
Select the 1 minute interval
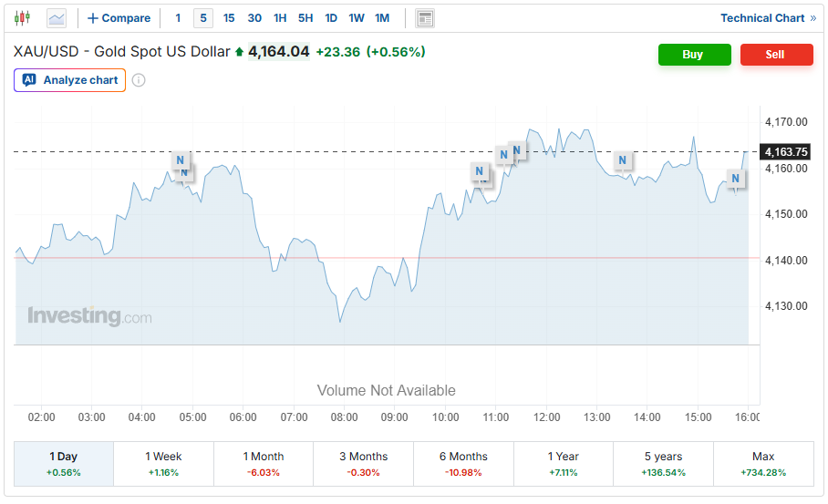coord(178,18)
